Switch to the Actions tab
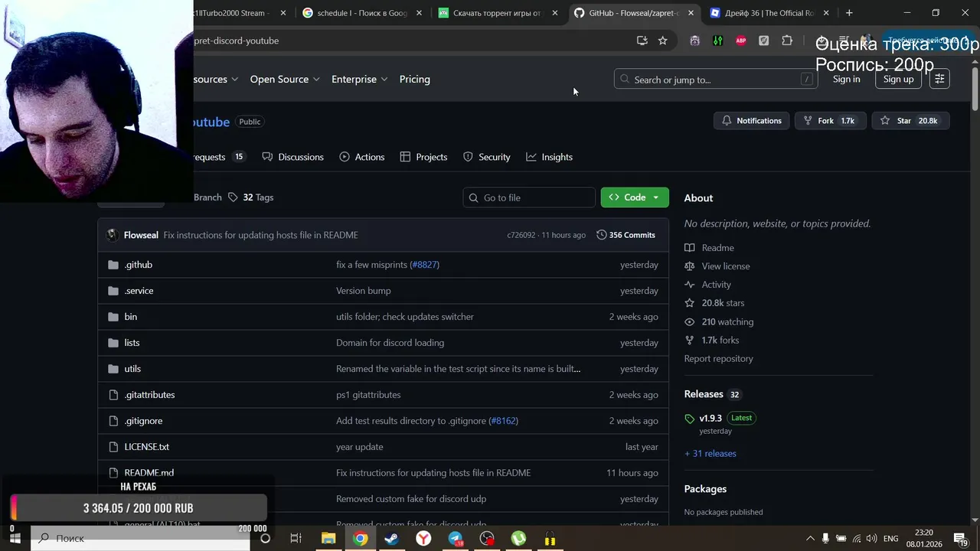The height and width of the screenshot is (551, 980). (361, 157)
